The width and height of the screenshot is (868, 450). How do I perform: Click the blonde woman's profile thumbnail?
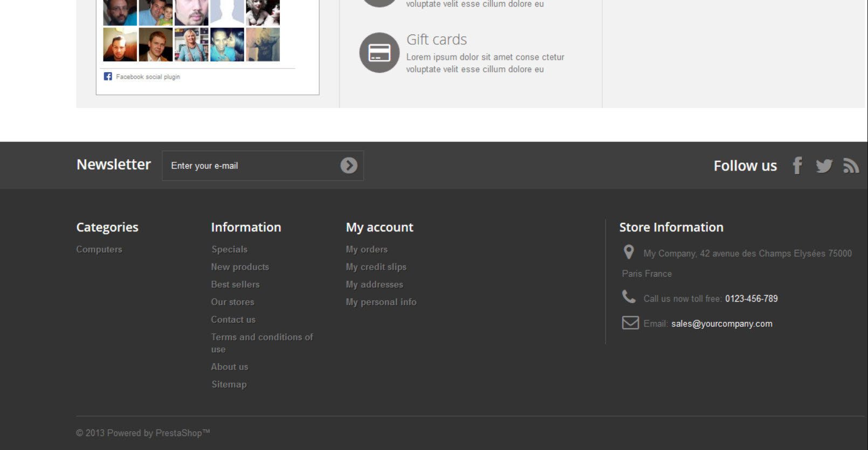pyautogui.click(x=191, y=45)
